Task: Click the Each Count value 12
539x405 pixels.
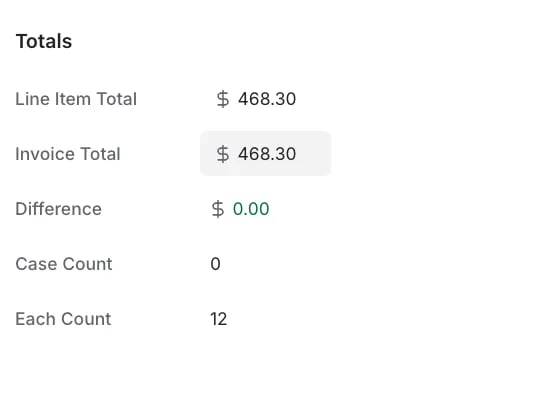Action: tap(219, 319)
